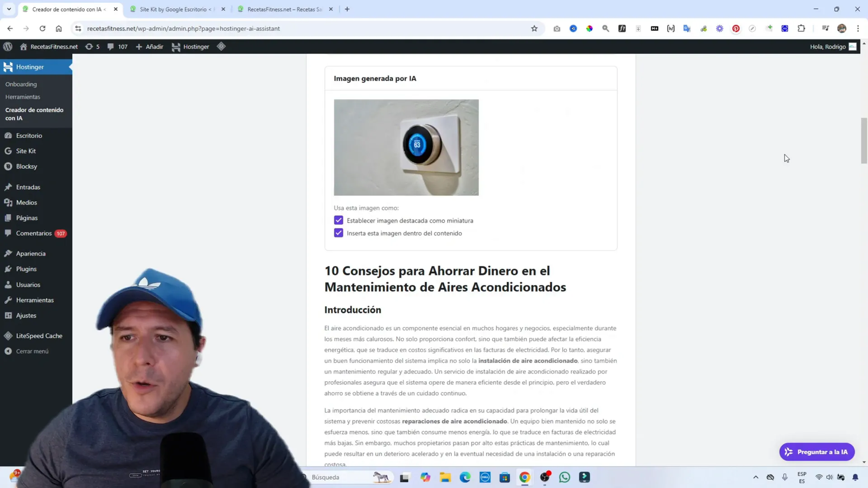
Task: Click the Pinterest extension icon
Action: tap(736, 28)
